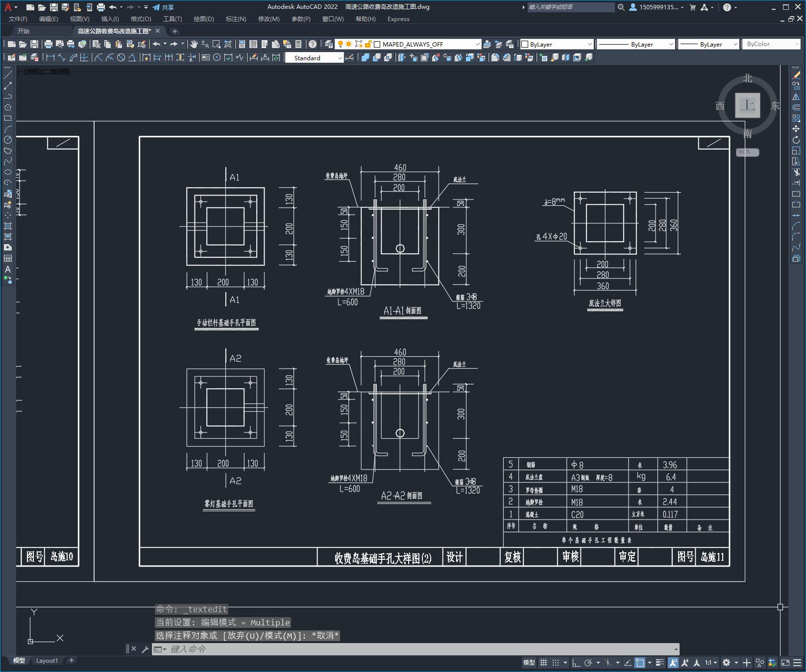806x672 pixels.
Task: Click the keyword search box in title bar
Action: pos(570,7)
